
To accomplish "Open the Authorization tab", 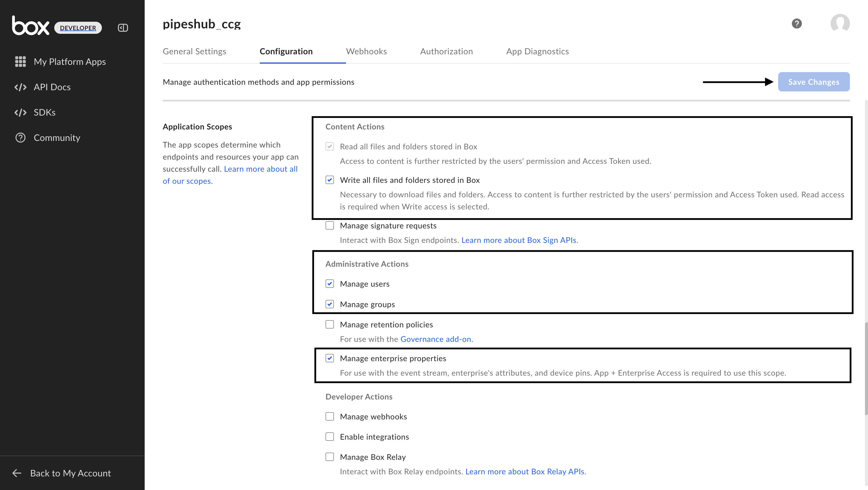I will click(446, 51).
